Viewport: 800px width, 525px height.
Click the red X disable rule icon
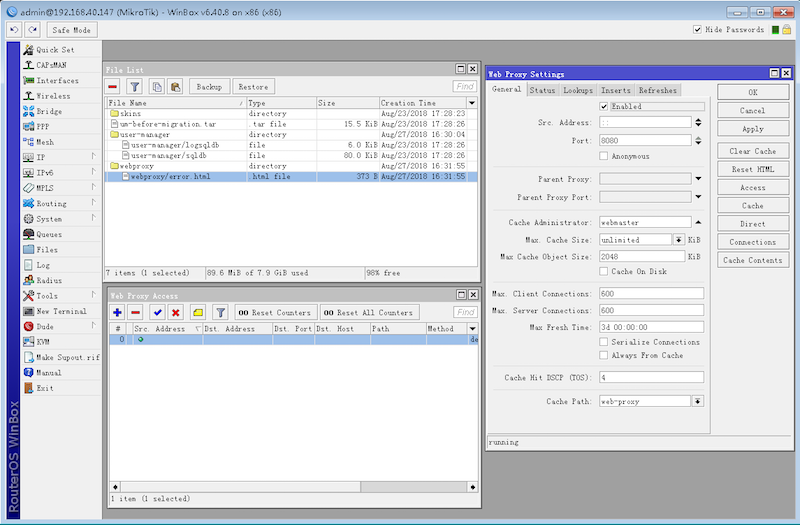point(176,312)
